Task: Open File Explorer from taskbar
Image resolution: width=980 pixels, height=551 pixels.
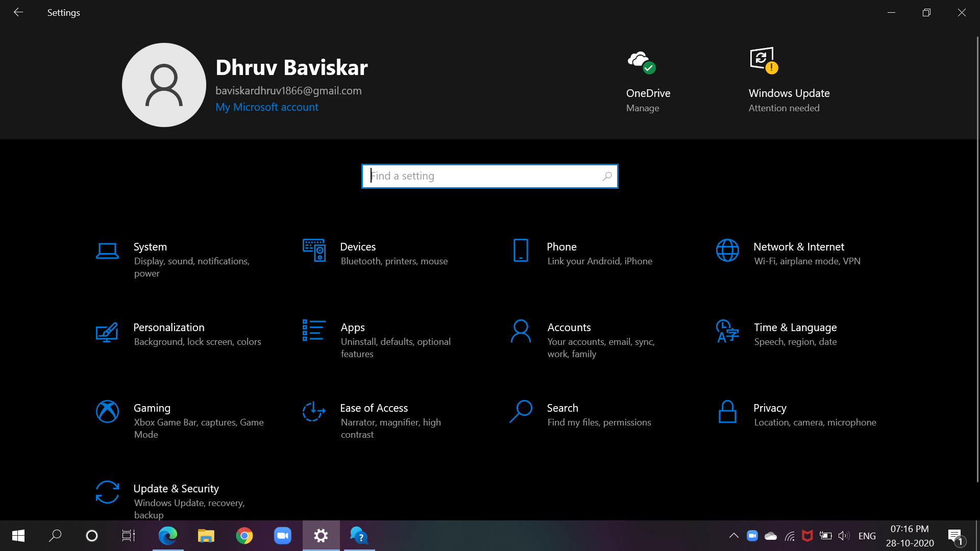Action: coord(206,536)
